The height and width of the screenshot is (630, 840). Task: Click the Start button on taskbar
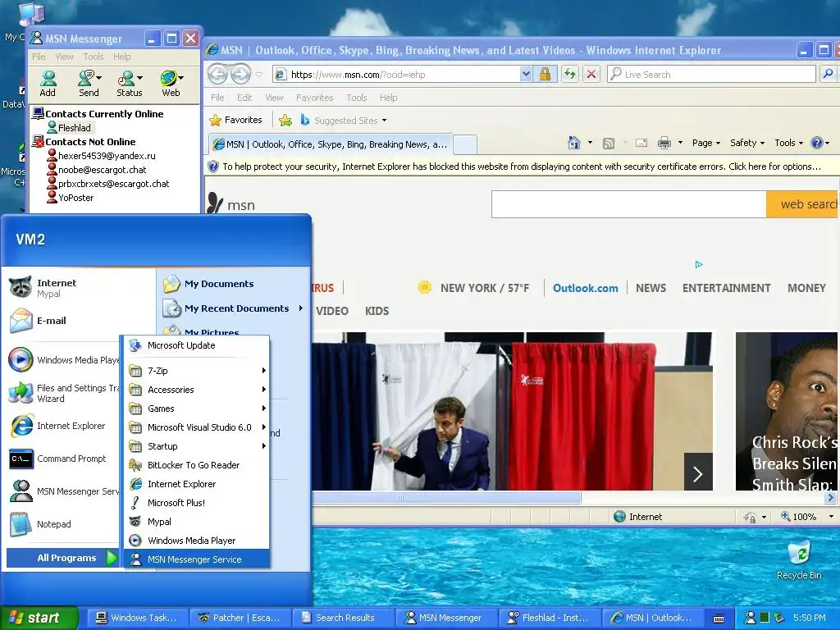point(39,618)
